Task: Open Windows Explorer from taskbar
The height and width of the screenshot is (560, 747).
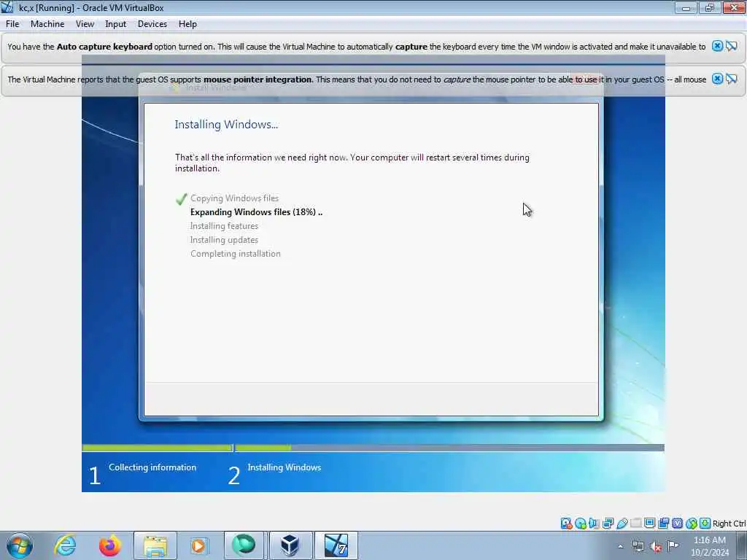Action: coord(155,545)
